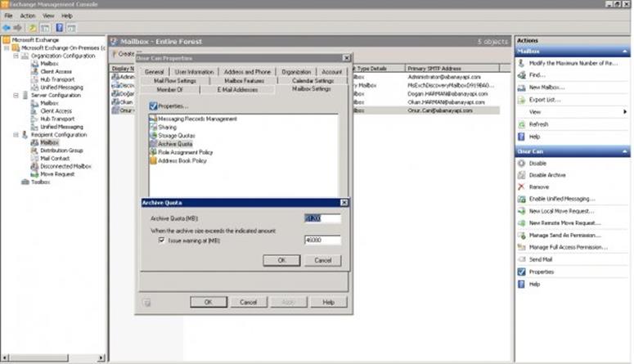634x364 pixels.
Task: Click lock icon at dialog bottom-left
Action: click(147, 303)
